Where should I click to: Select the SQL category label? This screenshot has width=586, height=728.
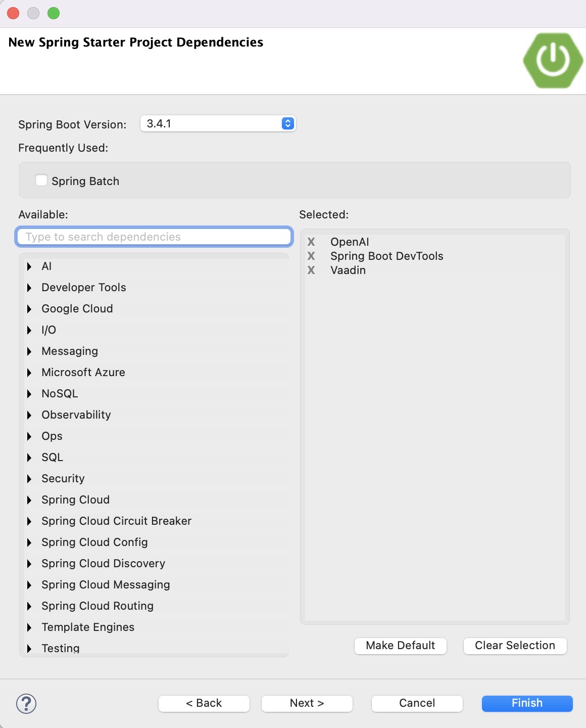[x=53, y=458]
